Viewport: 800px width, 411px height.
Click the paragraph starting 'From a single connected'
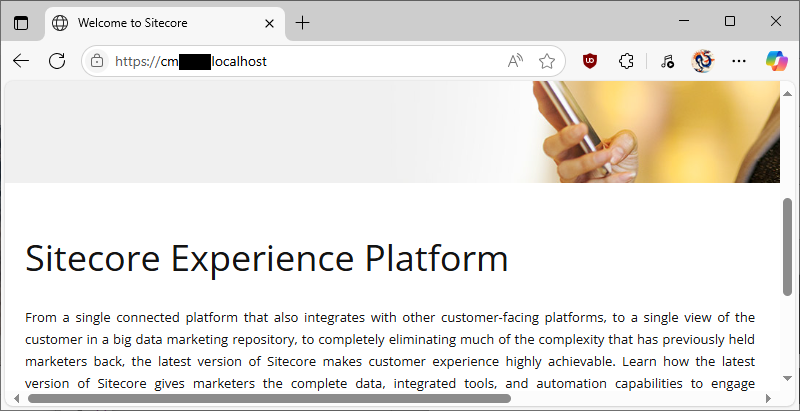(390, 350)
